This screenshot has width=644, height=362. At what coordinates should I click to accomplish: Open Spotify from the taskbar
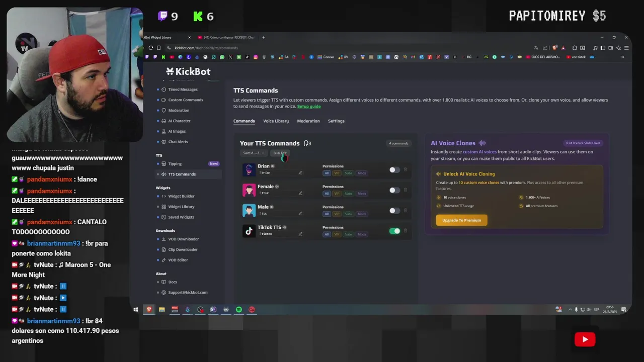(x=239, y=310)
